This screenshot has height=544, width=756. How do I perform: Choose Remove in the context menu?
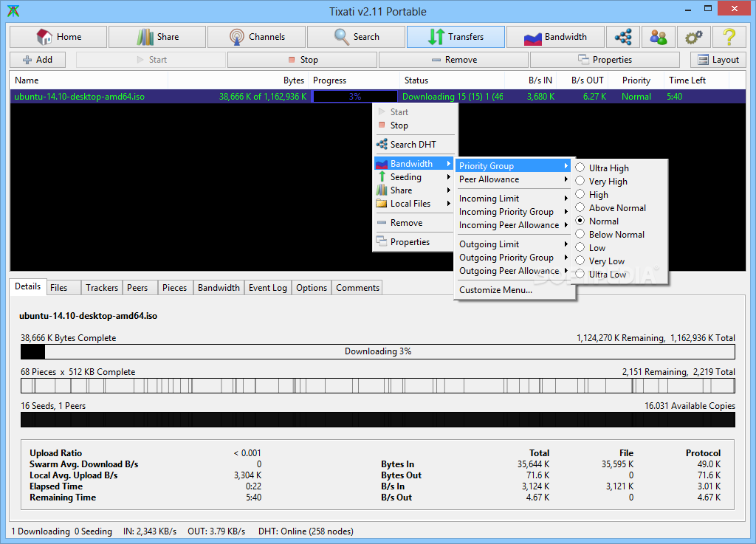coord(414,223)
